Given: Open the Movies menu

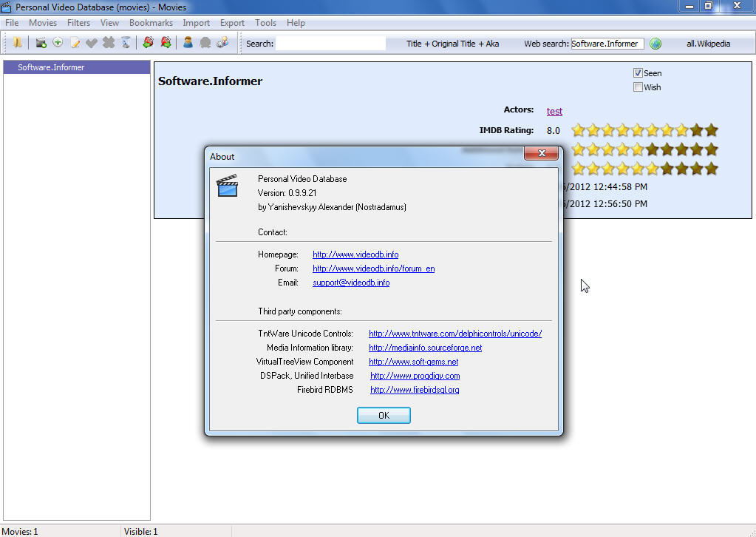Looking at the screenshot, I should [x=42, y=22].
